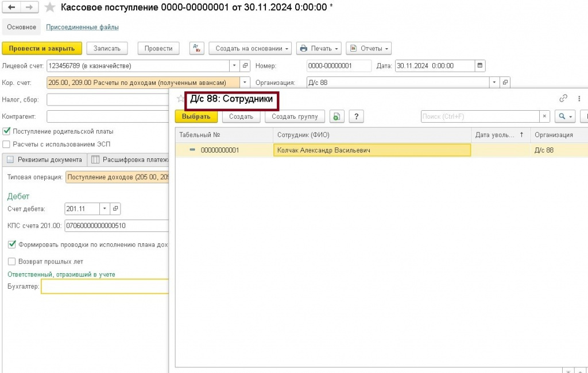This screenshot has width=588, height=373.
Task: Click into the Поиск (Ctrl+F) search field
Action: (x=480, y=116)
